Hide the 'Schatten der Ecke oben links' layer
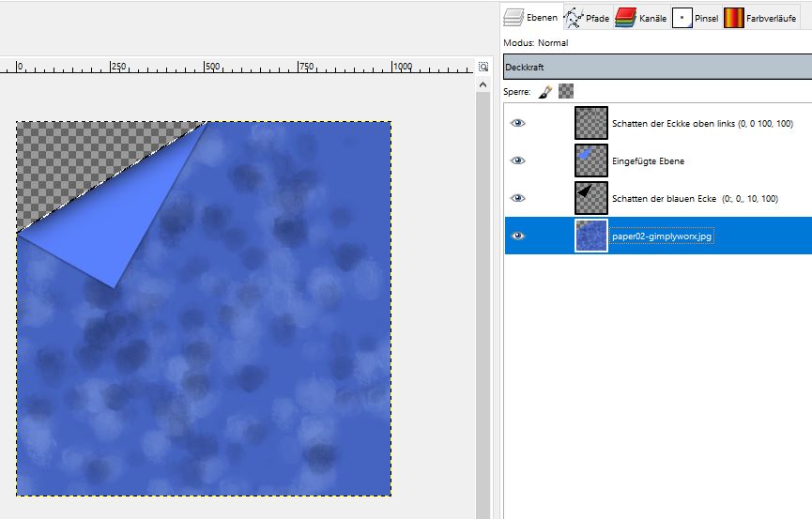 [x=517, y=123]
